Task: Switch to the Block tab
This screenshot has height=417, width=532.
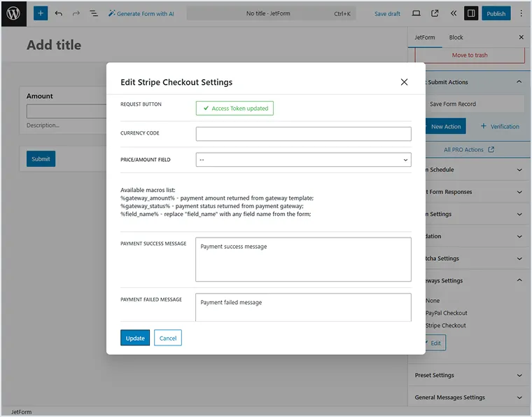Action: coord(456,37)
